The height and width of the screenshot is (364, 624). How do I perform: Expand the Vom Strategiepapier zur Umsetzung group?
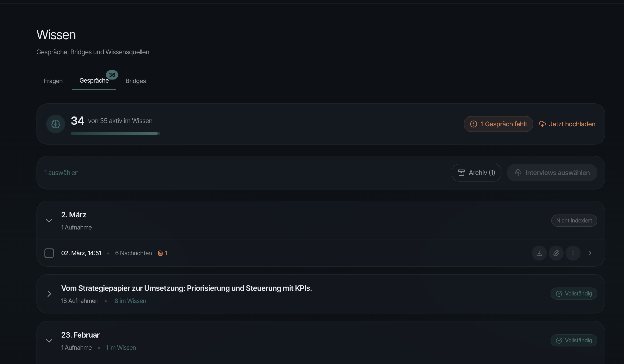click(49, 294)
